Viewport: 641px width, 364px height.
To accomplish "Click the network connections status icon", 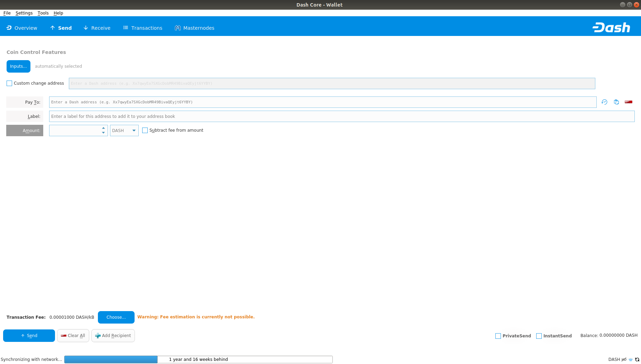I will [x=631, y=360].
